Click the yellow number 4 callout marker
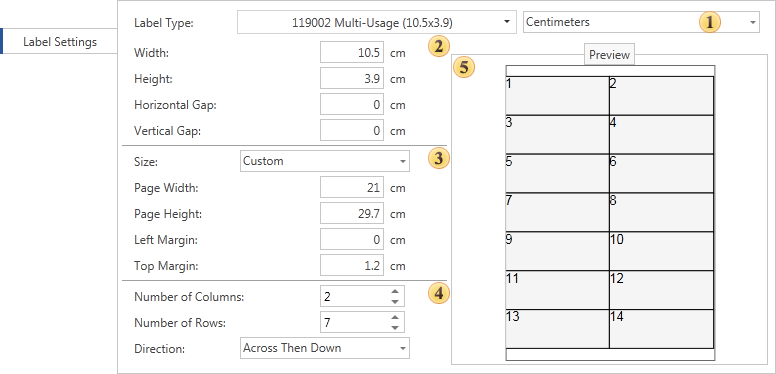 (438, 293)
